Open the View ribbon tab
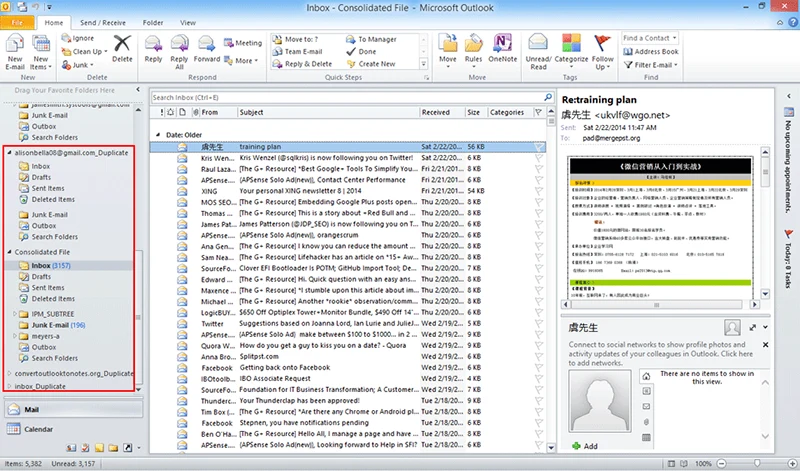This screenshot has width=800, height=471. [188, 22]
